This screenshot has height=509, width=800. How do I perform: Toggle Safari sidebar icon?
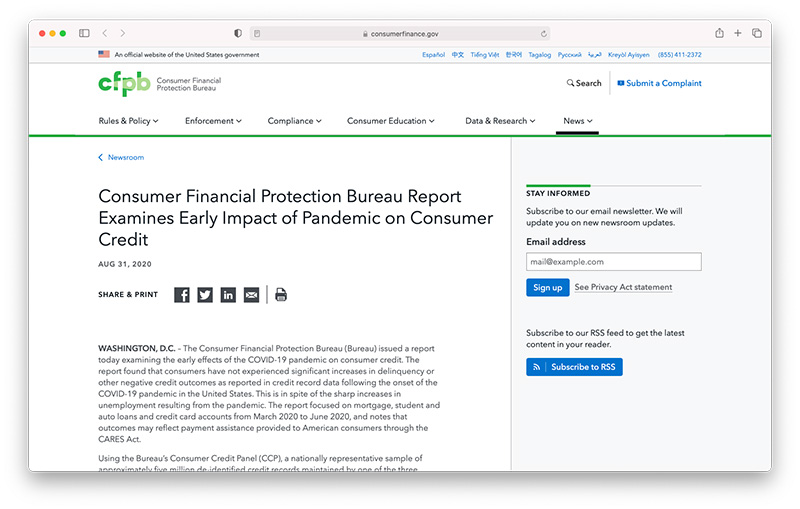click(x=84, y=33)
